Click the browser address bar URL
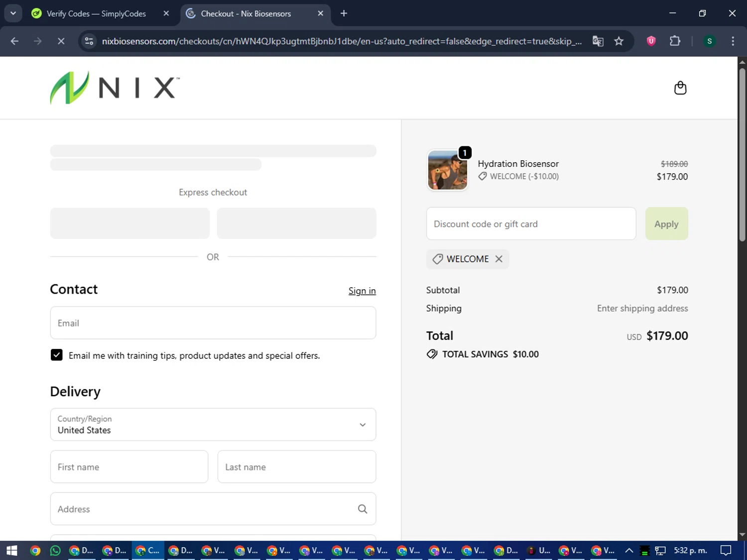This screenshot has width=747, height=560. coord(342,41)
